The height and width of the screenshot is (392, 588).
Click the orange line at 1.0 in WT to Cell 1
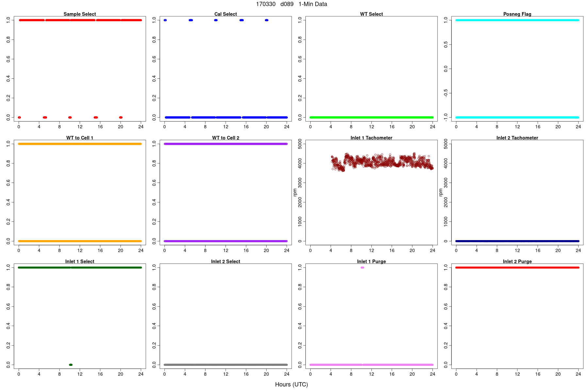[x=80, y=144]
